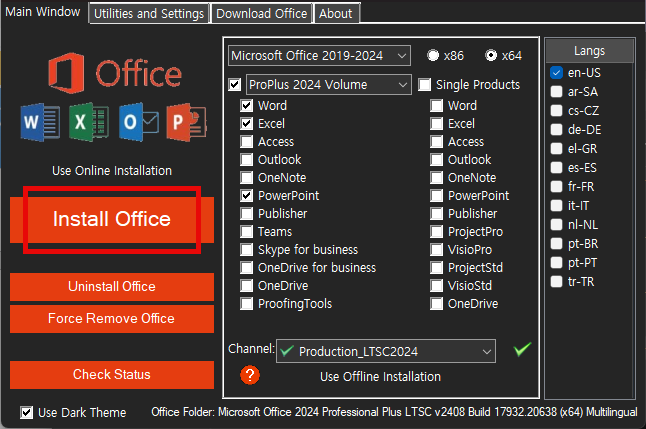Open the ProPlus 2024 Volume dropdown
The width and height of the screenshot is (646, 429).
pos(328,84)
